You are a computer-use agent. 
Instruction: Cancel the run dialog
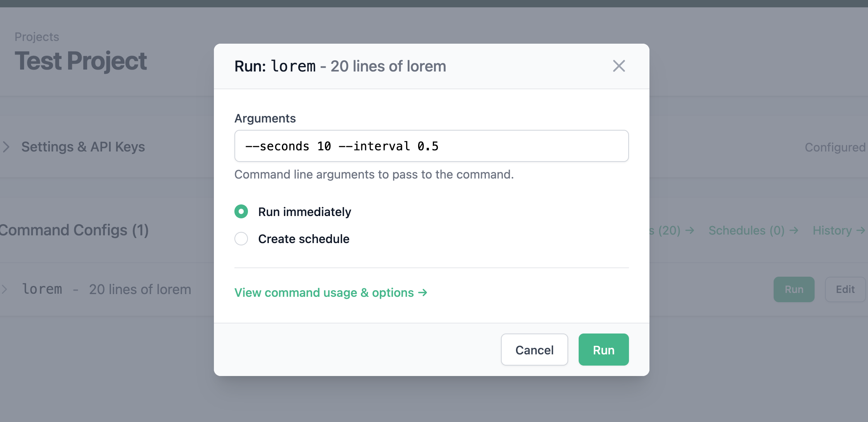[535, 349]
